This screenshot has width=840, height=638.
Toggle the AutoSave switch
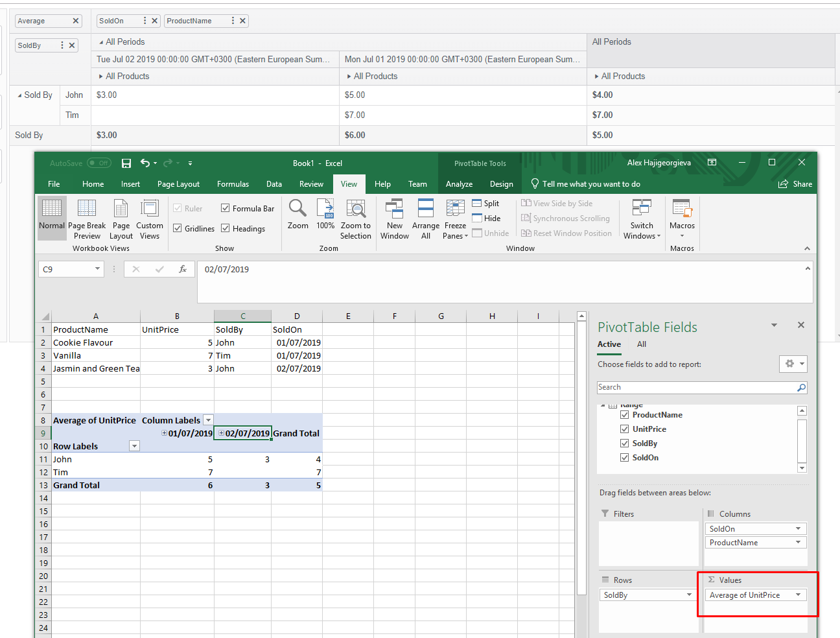(99, 163)
